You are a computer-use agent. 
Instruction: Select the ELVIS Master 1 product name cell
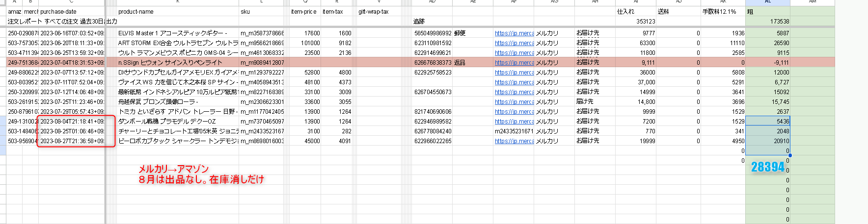[x=178, y=33]
